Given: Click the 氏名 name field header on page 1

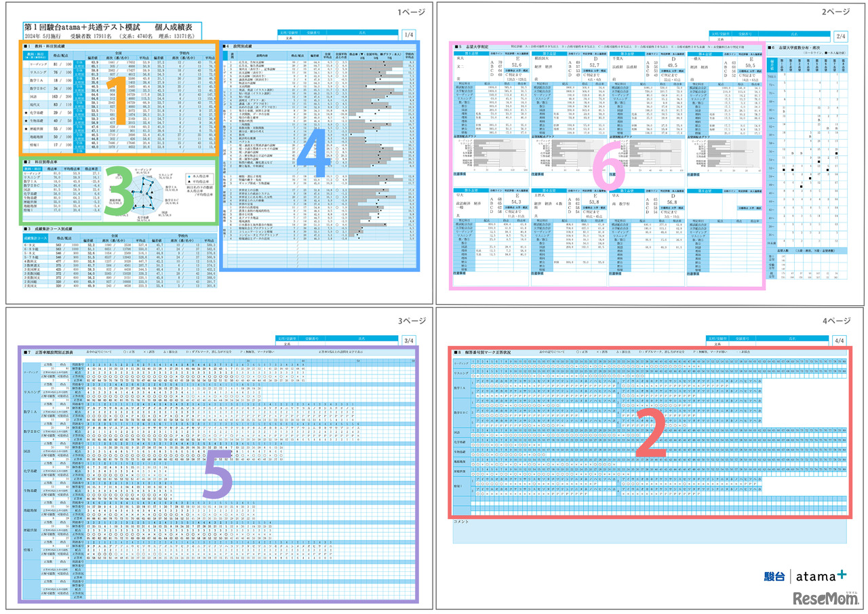Looking at the screenshot, I should (x=362, y=32).
